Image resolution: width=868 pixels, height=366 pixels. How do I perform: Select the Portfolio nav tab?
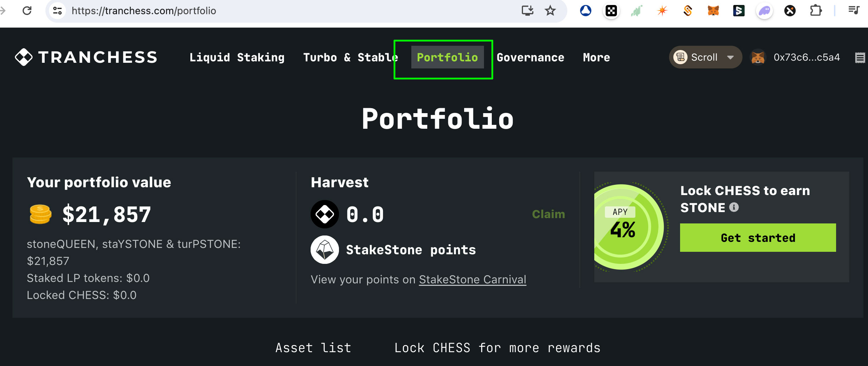[x=447, y=57]
